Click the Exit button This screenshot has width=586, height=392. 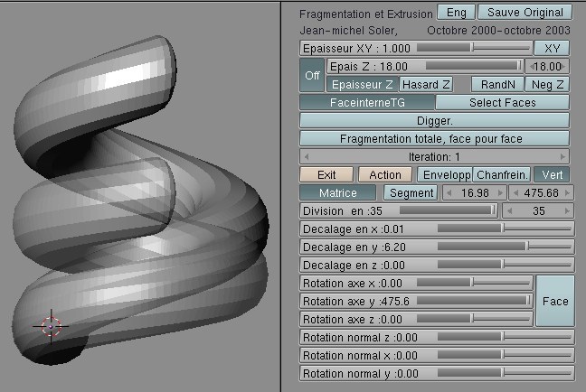pos(326,174)
